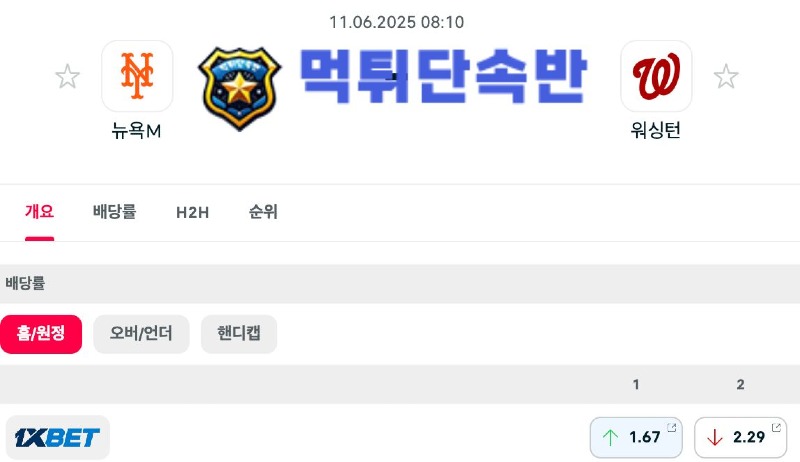Open the 1XBET bookmaker logo
The width and height of the screenshot is (800, 462).
click(58, 438)
